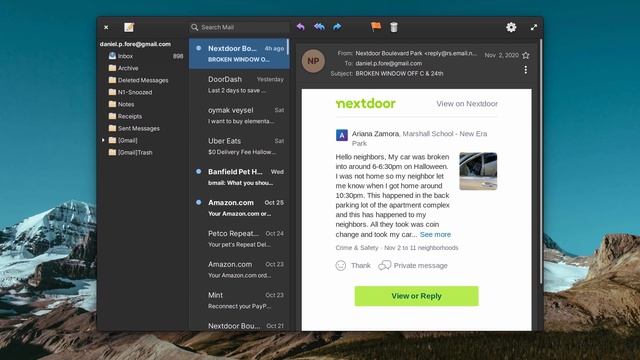The image size is (640, 360).
Task: Click the unread dot on Banfield Pet message
Action: click(198, 171)
